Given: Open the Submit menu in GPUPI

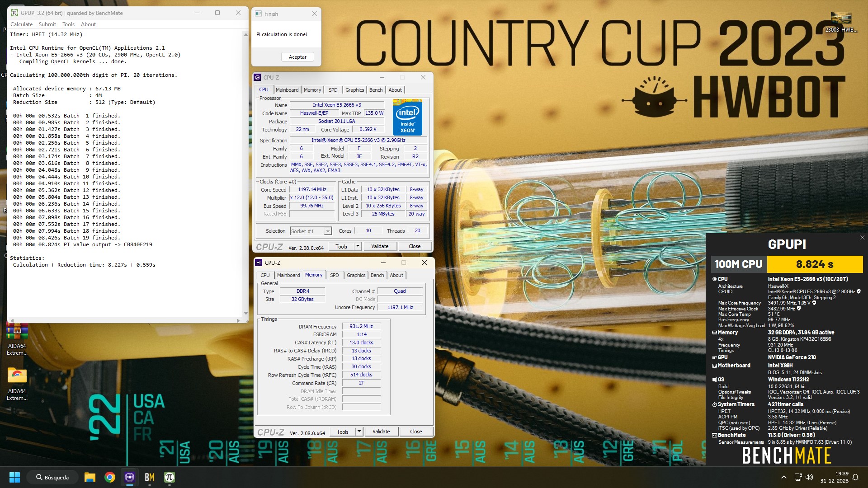Looking at the screenshot, I should [47, 24].
